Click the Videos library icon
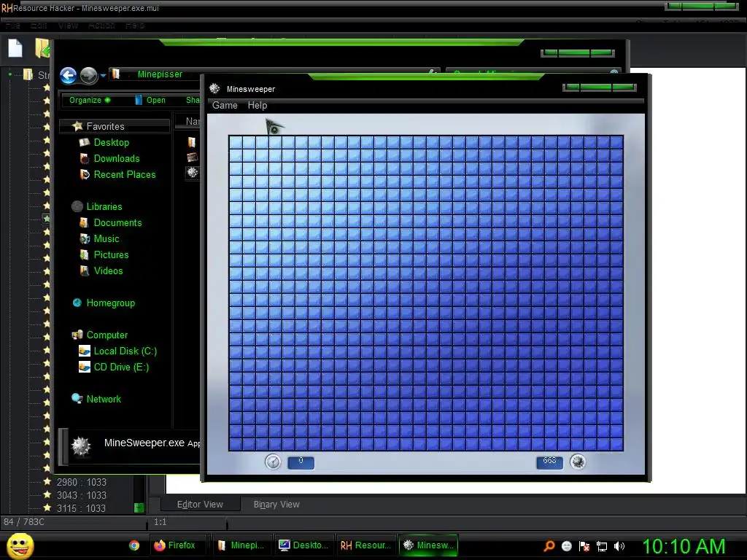747x560 pixels. 84,271
